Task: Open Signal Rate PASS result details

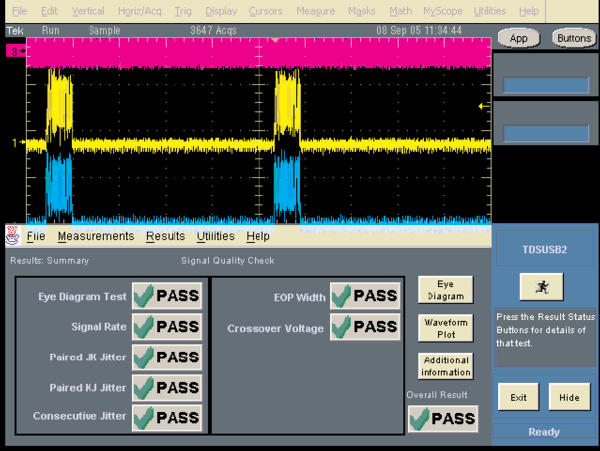Action: [167, 326]
